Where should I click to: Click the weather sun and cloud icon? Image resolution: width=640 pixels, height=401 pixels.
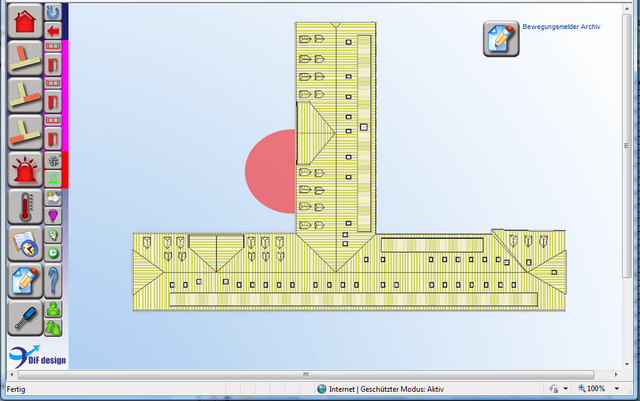coord(54,197)
